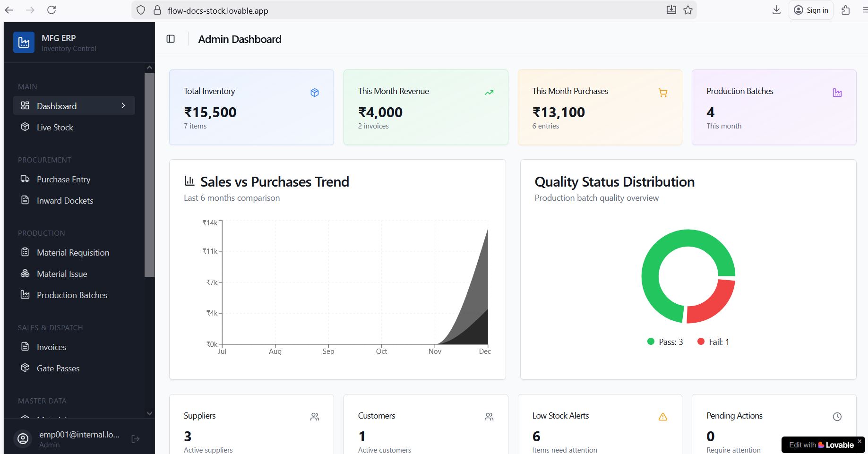Viewport: 868px width, 454px height.
Task: Open browser downloads icon
Action: pos(776,10)
